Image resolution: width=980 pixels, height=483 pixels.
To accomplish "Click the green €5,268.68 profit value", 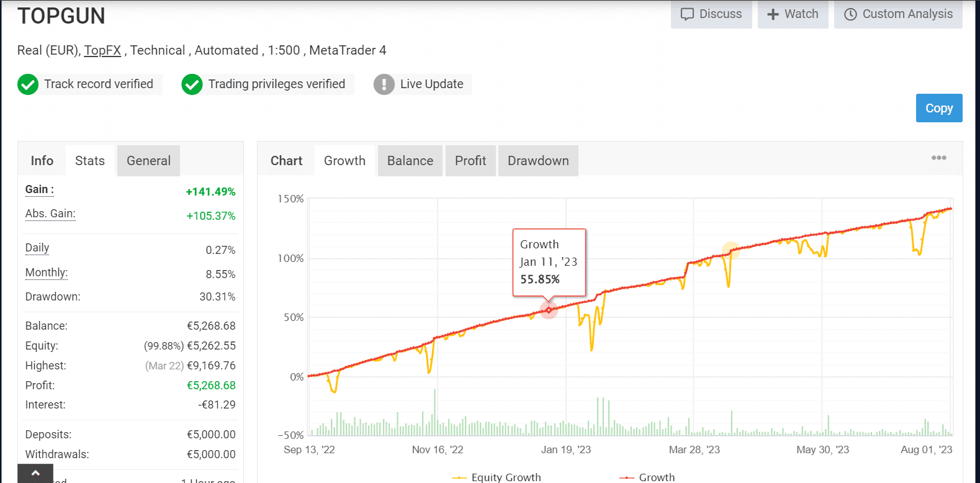I will point(211,386).
